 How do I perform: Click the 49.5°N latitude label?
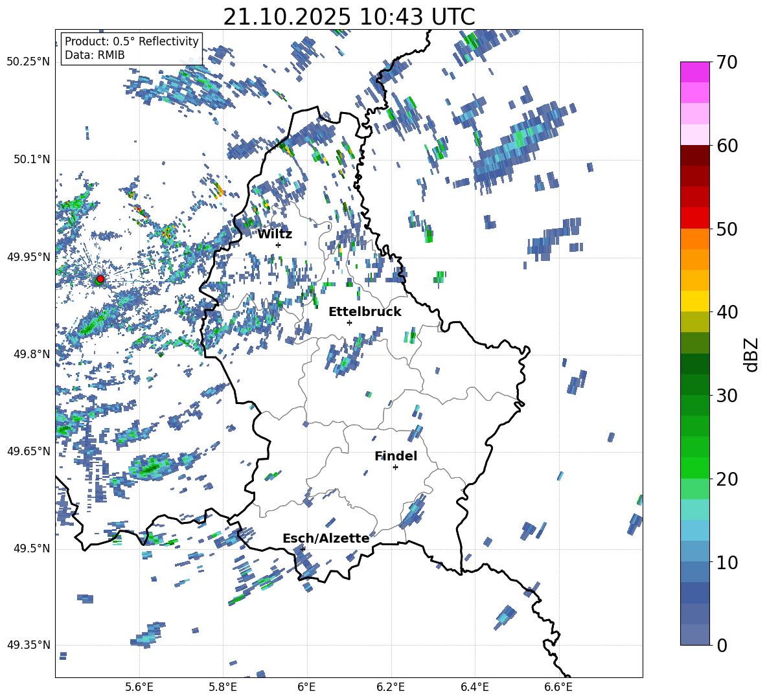(x=31, y=548)
